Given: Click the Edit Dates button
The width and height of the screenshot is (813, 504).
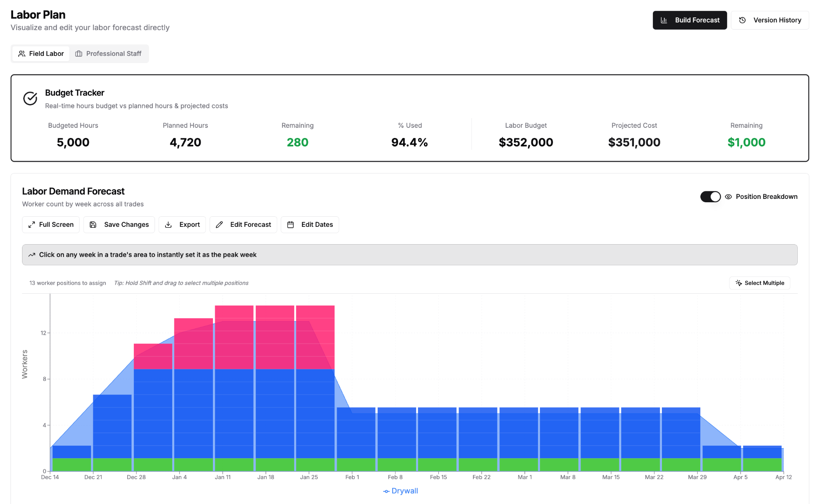Looking at the screenshot, I should [310, 225].
